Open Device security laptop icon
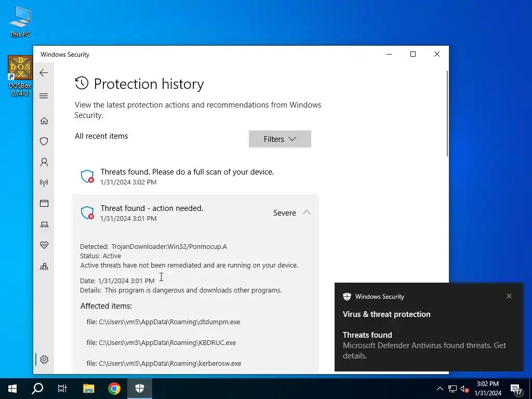This screenshot has height=399, width=532. (x=44, y=224)
